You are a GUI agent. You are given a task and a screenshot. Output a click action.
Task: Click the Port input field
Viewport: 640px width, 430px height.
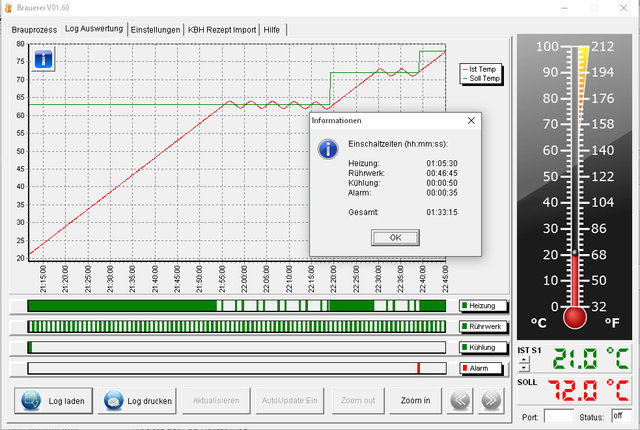[x=560, y=415]
